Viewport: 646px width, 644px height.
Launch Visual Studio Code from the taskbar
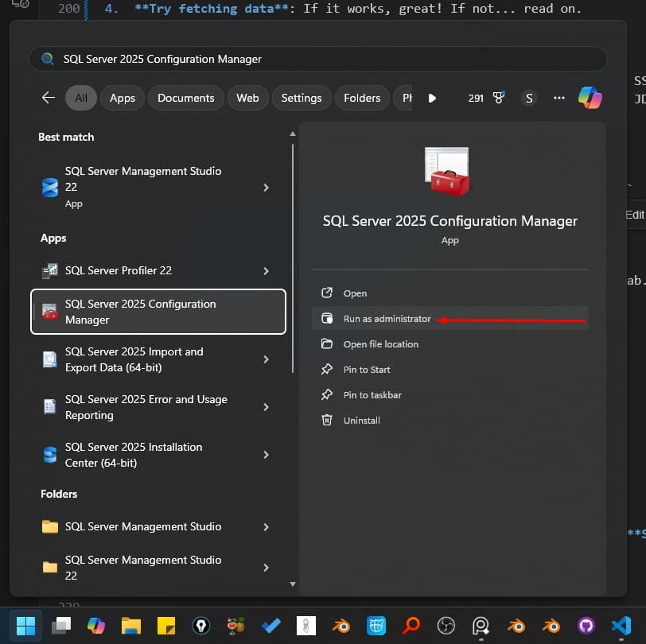coord(621,626)
